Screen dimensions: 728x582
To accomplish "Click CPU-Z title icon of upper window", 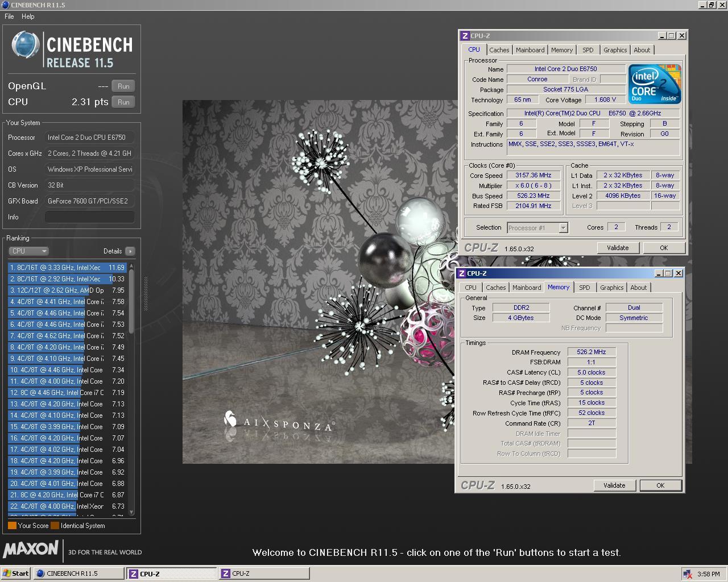I will [465, 36].
